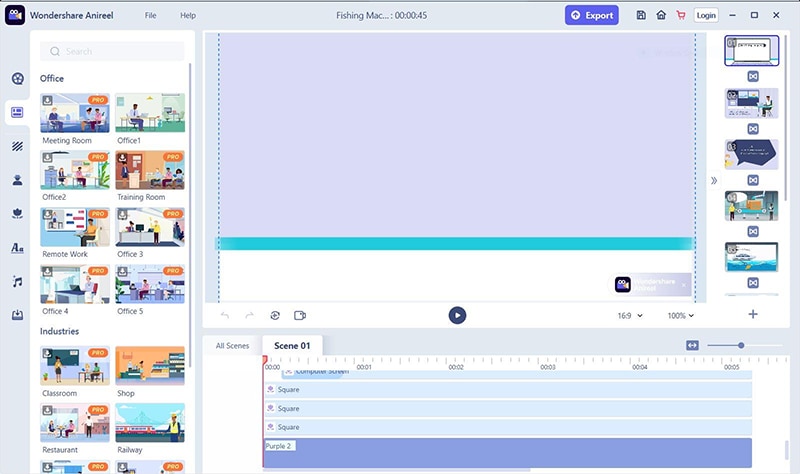800x474 pixels.
Task: Open the Text sidebar icon
Action: point(17,248)
